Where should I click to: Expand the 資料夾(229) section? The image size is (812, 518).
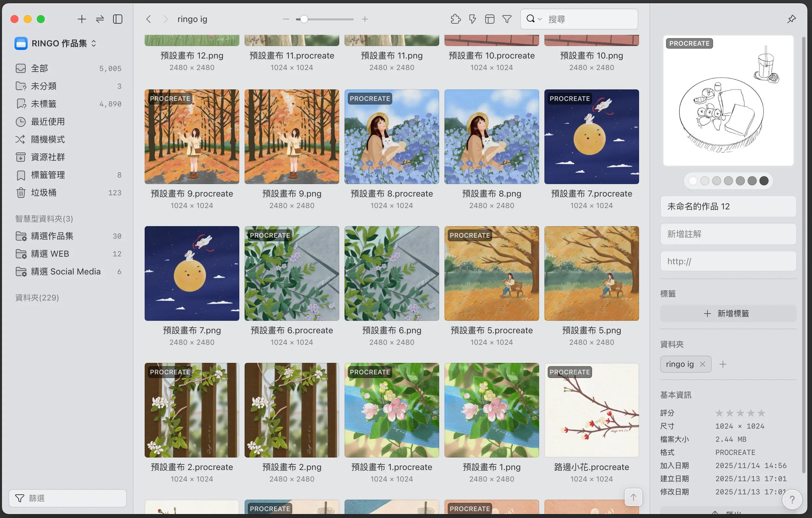click(x=37, y=297)
